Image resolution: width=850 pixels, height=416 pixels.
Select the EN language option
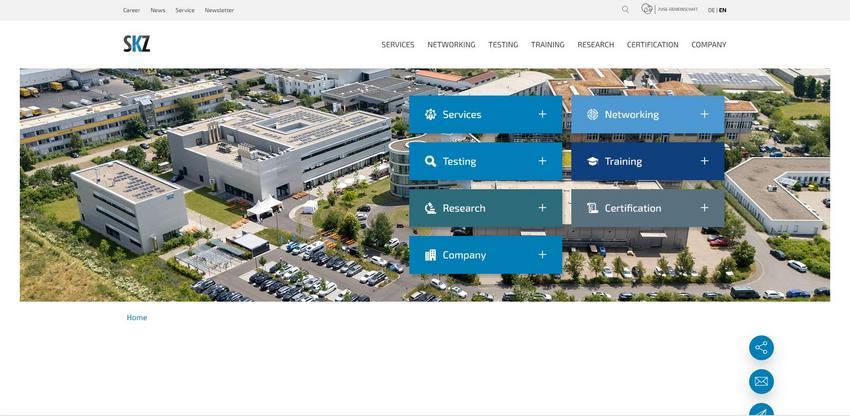pos(723,10)
